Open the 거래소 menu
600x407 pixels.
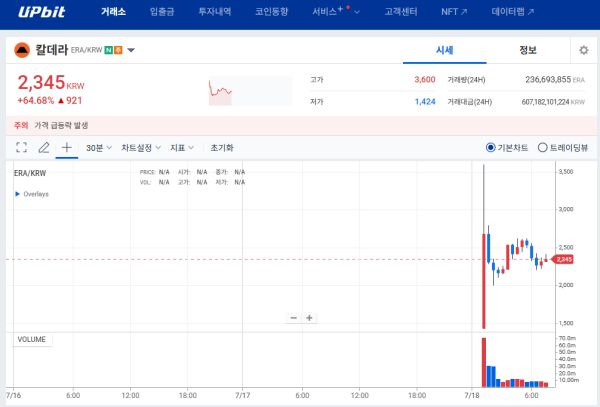[113, 11]
